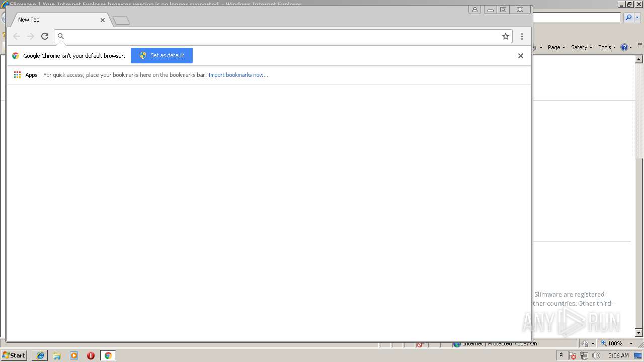The image size is (644, 362).
Task: Click Chrome's forward arrow button
Action: click(31, 36)
